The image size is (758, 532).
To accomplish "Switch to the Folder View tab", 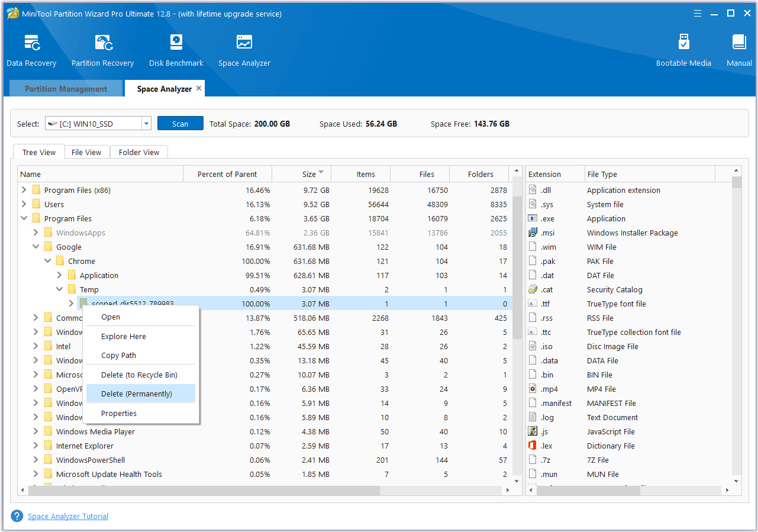I will (139, 152).
